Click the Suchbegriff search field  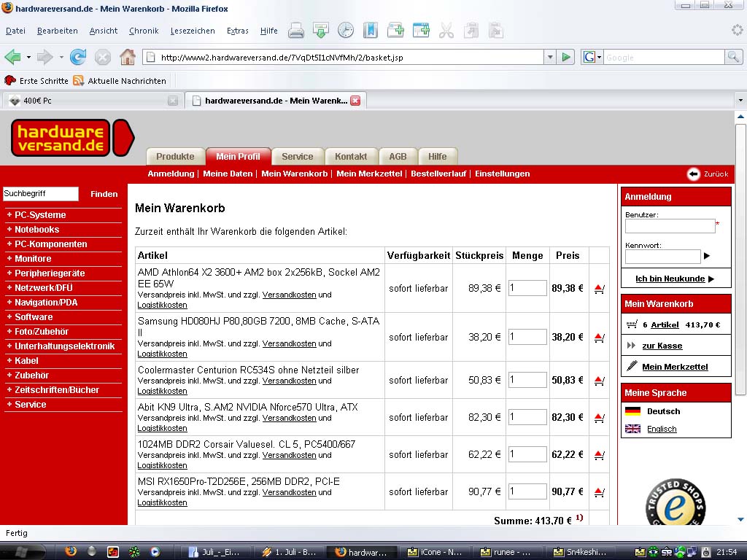pos(41,194)
